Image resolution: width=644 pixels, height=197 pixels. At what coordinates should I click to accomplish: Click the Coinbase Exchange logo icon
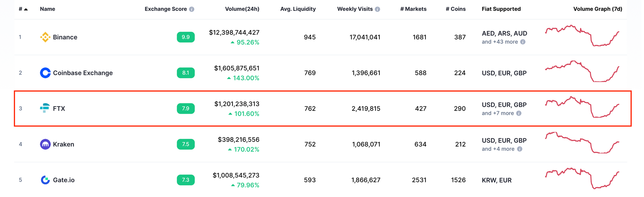pos(45,73)
